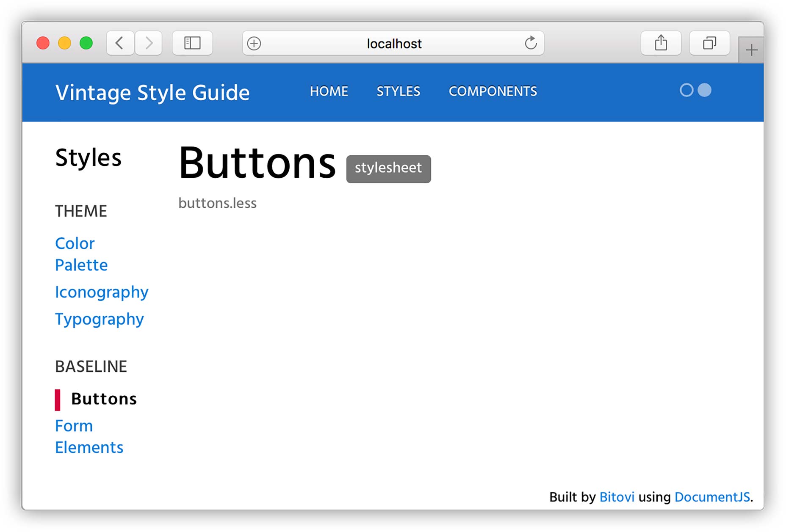Image resolution: width=786 pixels, height=532 pixels.
Task: Click the BASELINE section label
Action: (91, 367)
